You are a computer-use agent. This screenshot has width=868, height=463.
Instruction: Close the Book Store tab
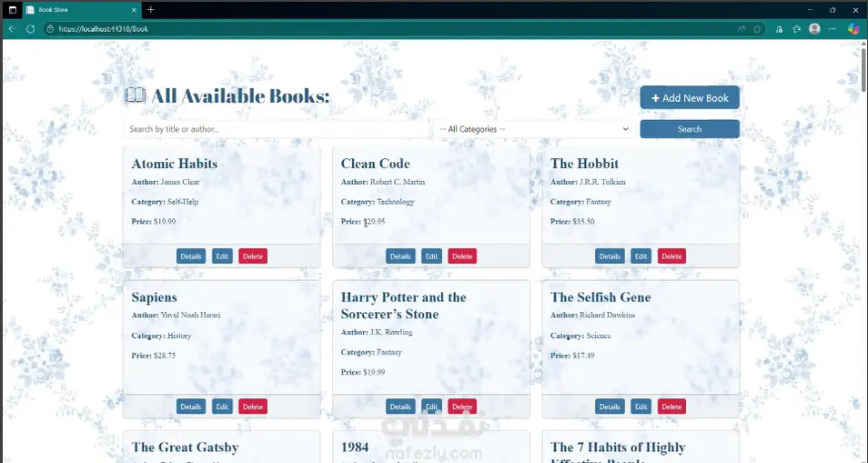pos(134,10)
